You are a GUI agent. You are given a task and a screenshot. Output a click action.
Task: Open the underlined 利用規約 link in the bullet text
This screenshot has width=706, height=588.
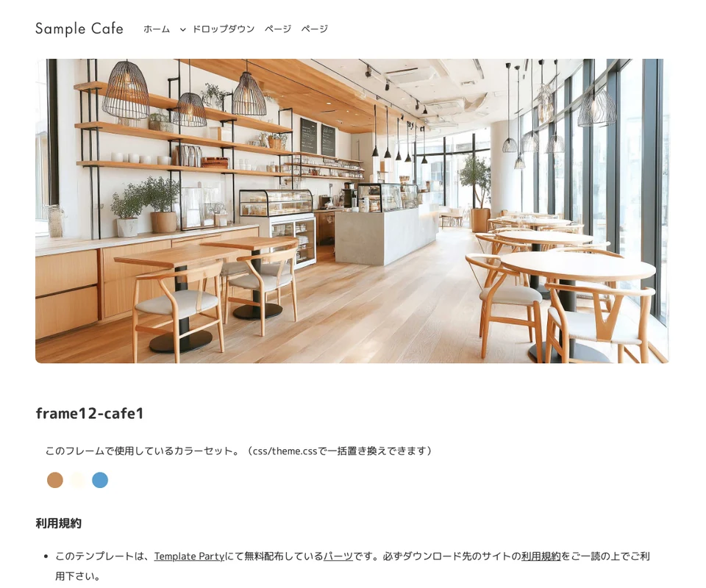click(541, 556)
